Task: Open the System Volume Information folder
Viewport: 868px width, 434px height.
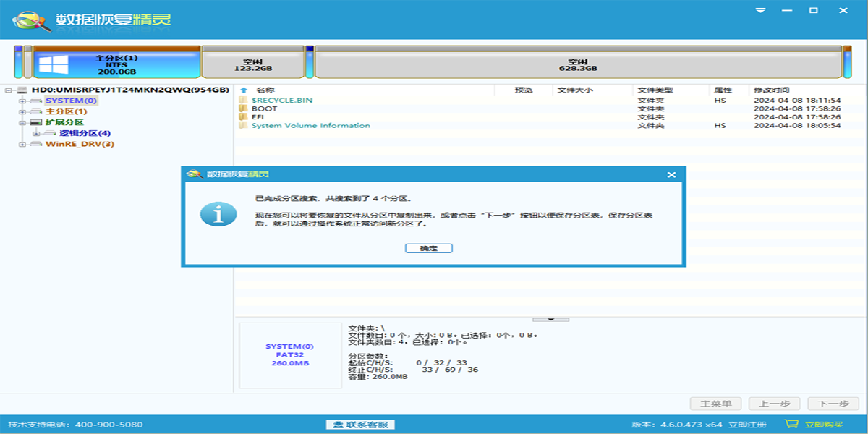Action: coord(310,126)
